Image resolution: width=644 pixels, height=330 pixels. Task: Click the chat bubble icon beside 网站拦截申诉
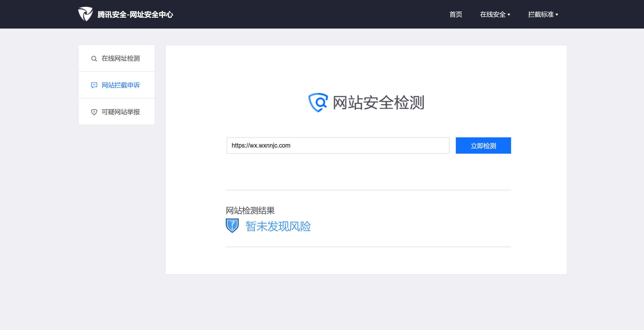click(94, 85)
